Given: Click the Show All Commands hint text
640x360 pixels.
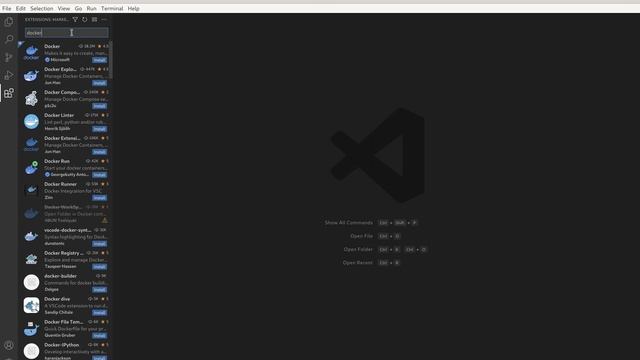Looking at the screenshot, I should (349, 222).
